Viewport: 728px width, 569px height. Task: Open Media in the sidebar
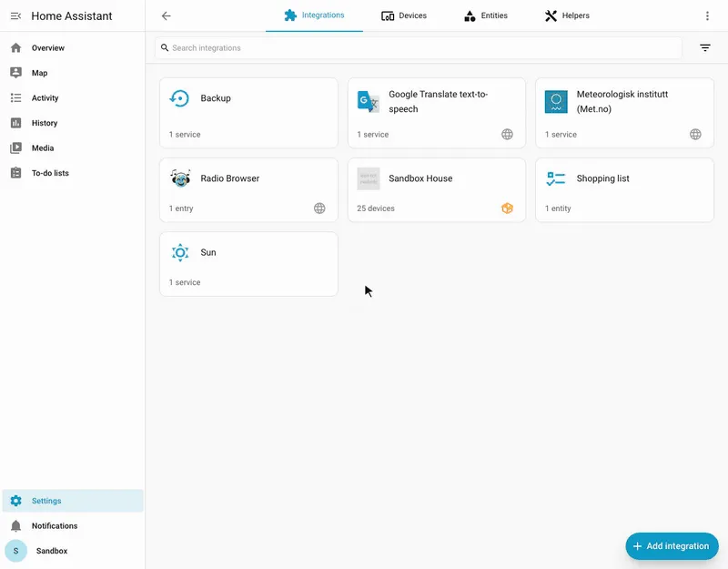point(73,148)
